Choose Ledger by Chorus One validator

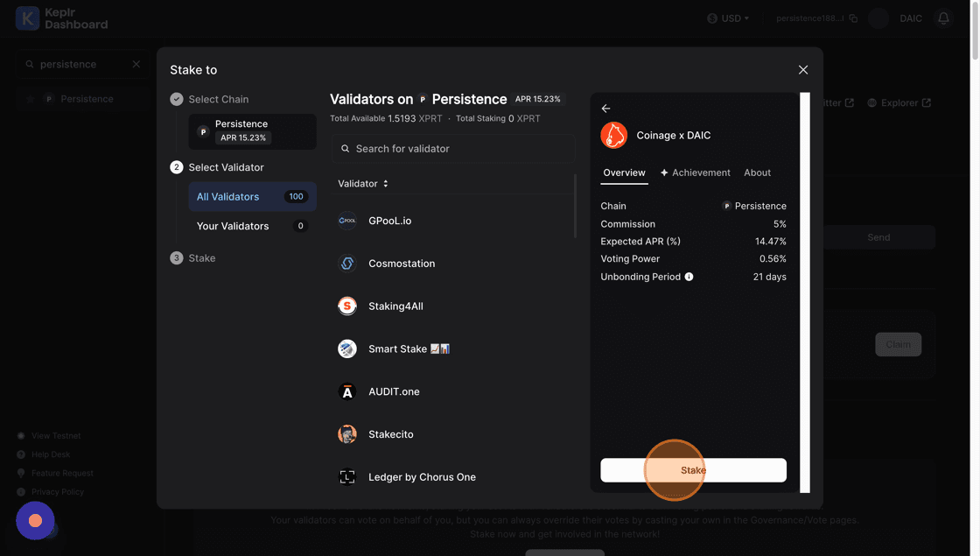click(422, 477)
